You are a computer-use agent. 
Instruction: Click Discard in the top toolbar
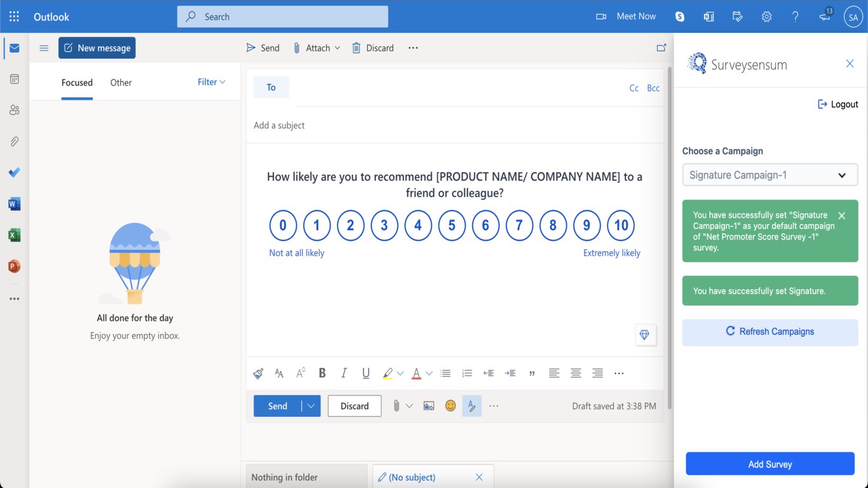[x=373, y=48]
